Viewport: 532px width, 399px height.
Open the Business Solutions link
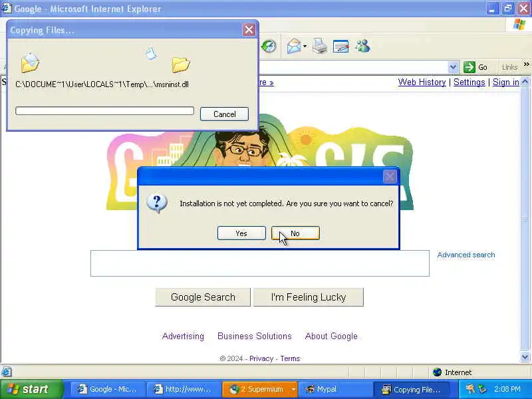tap(255, 336)
